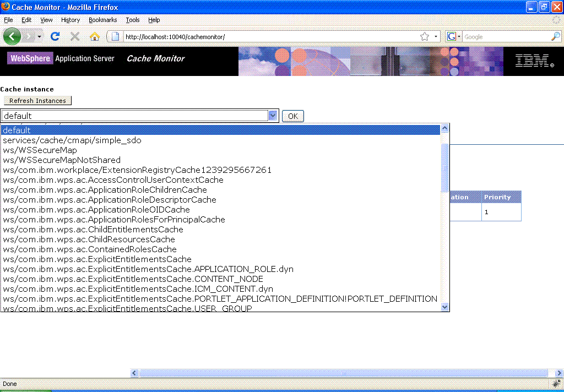
Task: Focus the Google search box
Action: (507, 37)
